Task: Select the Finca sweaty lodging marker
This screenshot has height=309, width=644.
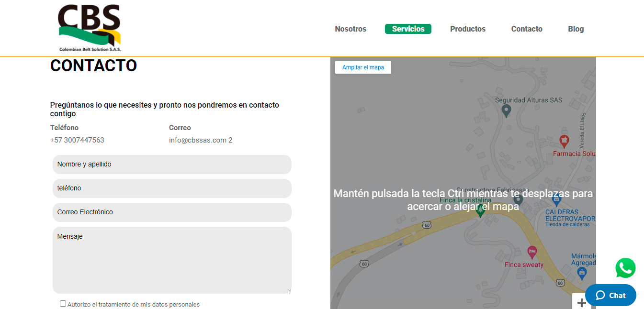Action: 531,252
